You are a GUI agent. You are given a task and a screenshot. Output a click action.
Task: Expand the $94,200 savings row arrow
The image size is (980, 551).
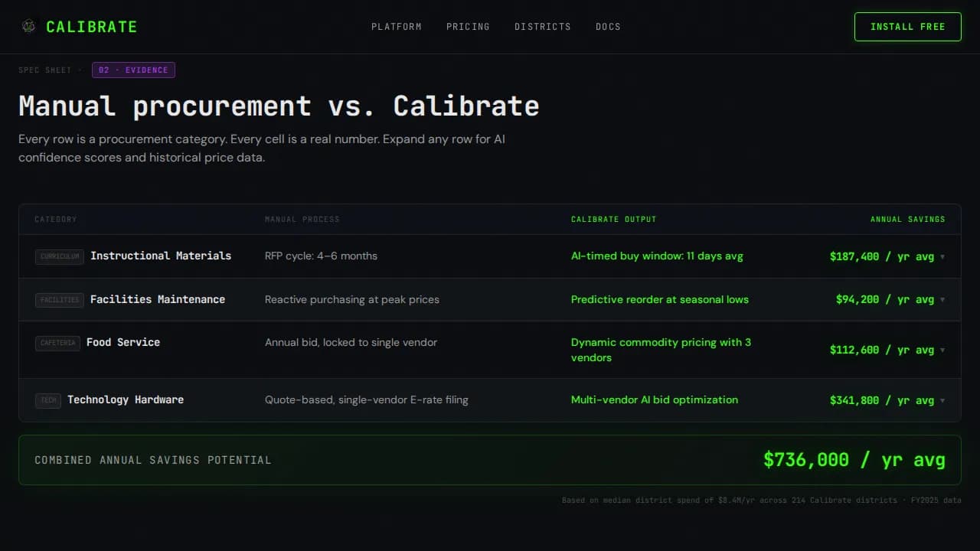click(942, 300)
